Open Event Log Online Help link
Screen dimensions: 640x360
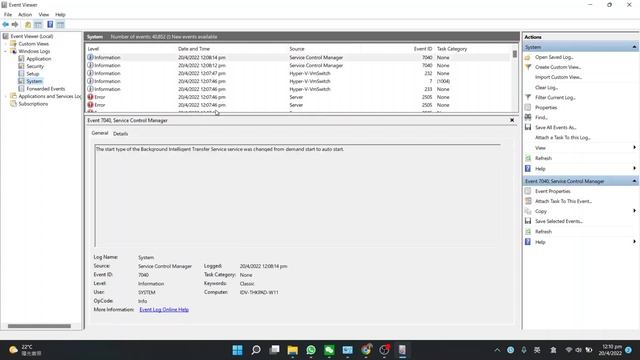[x=164, y=309]
